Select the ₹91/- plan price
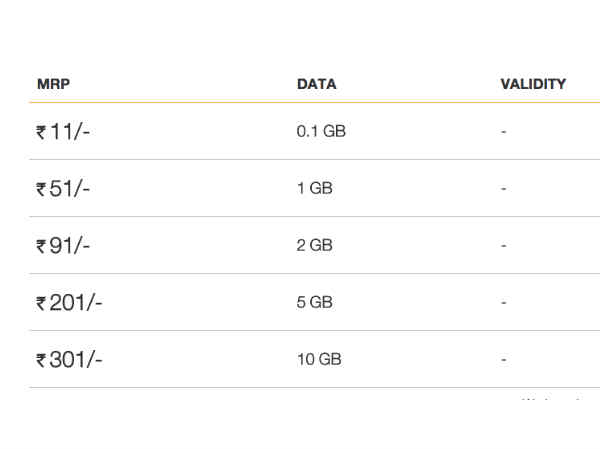This screenshot has width=600, height=450. tap(63, 246)
